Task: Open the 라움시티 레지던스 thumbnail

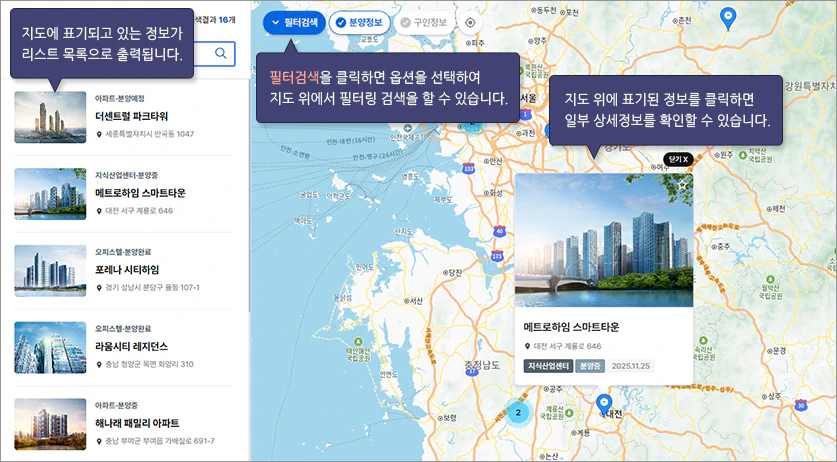Action: click(x=50, y=348)
